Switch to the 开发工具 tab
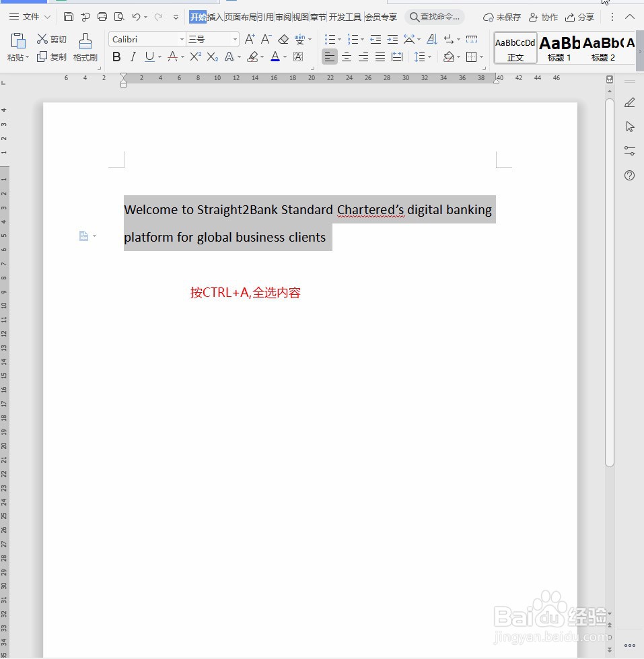This screenshot has width=644, height=659. (345, 17)
